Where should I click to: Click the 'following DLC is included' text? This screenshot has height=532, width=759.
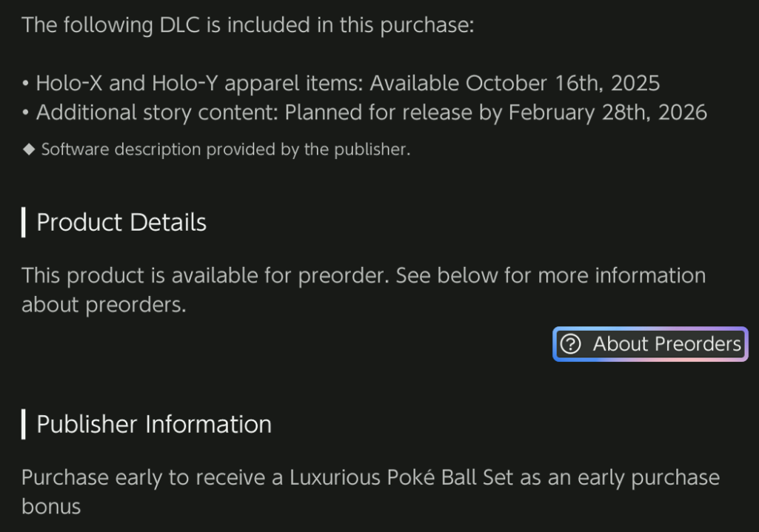247,24
